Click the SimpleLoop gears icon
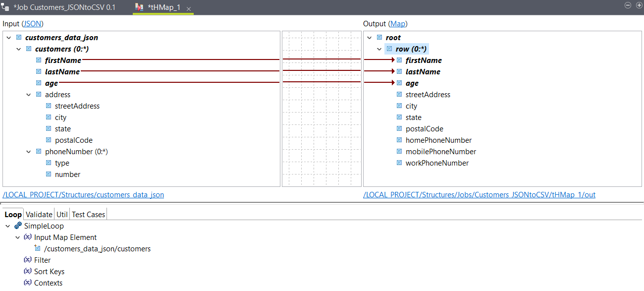Image resolution: width=644 pixels, height=291 pixels. point(18,226)
